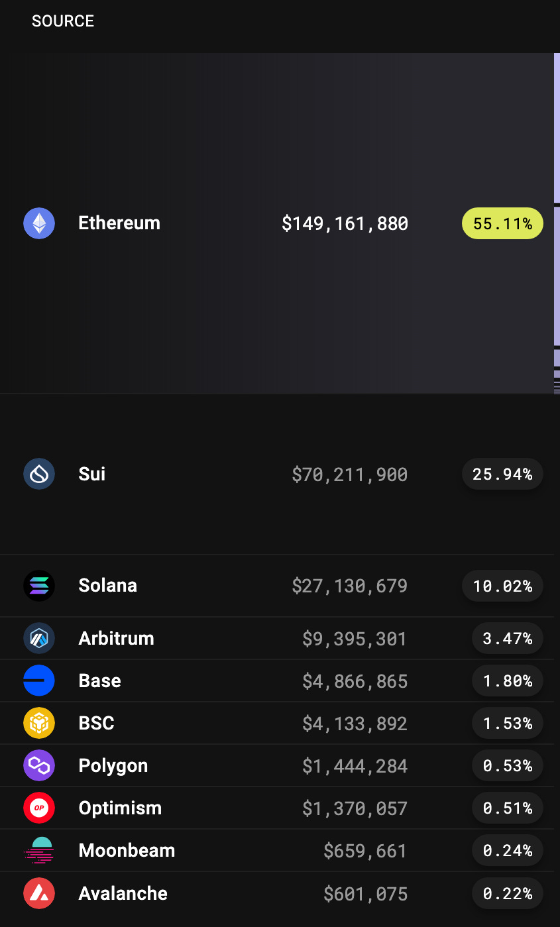Click the Sui droplet logo icon
Screen dimensions: 560x927
pyautogui.click(x=39, y=474)
